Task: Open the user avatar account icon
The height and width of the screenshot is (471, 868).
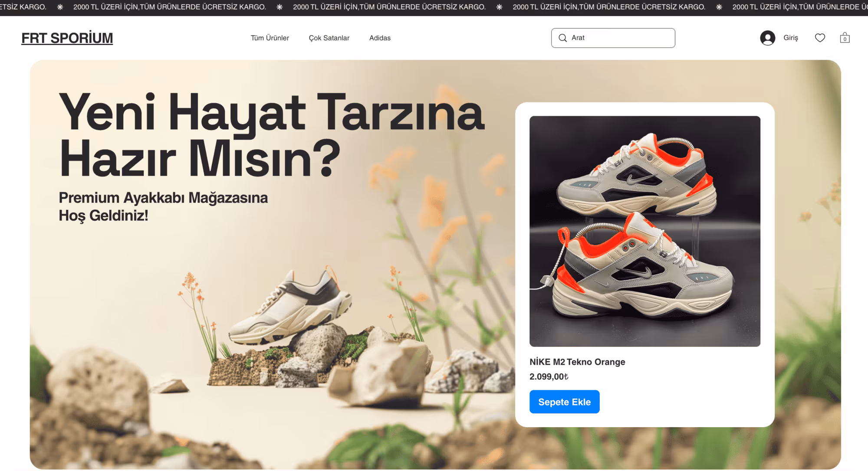Action: (767, 38)
